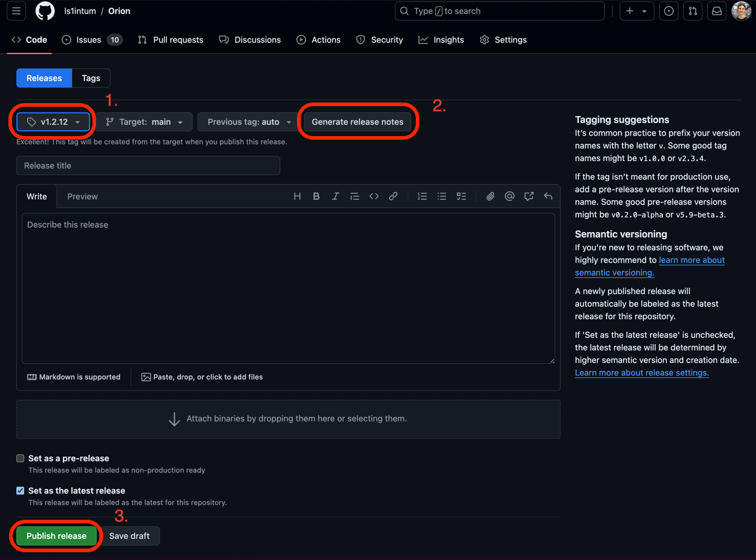Open the Security tab
The width and height of the screenshot is (756, 560).
tap(379, 40)
